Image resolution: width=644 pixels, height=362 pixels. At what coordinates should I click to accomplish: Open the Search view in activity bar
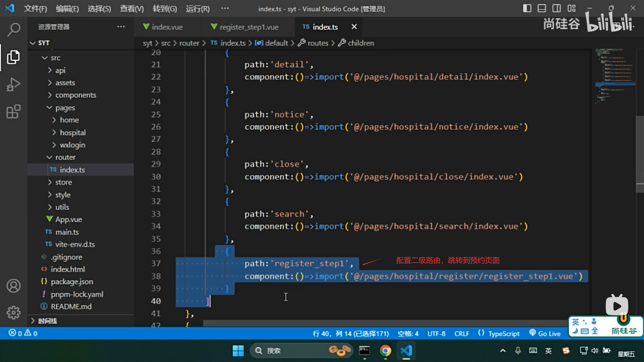(13, 29)
